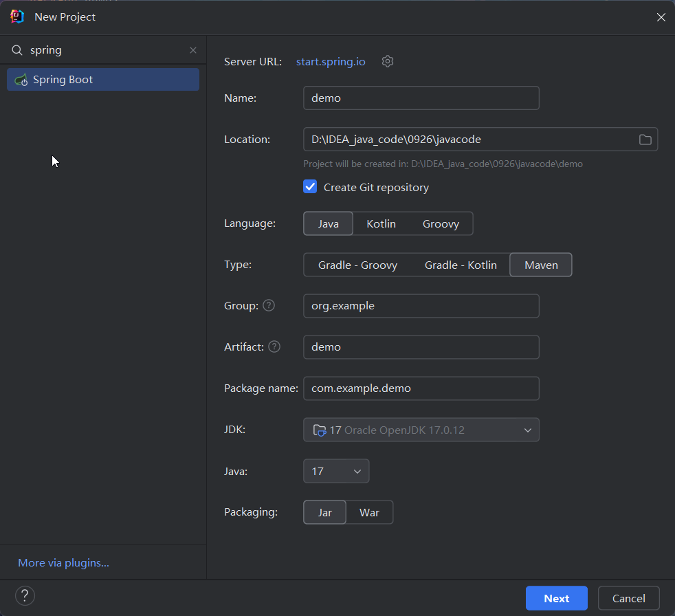
Task: Select Spring Boot generator in list
Action: [103, 80]
